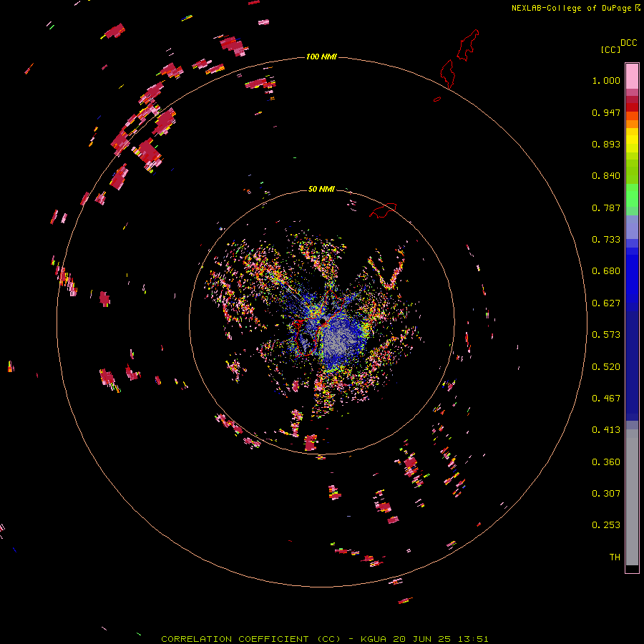
Task: Select the DCC product label
Action: 629,43
